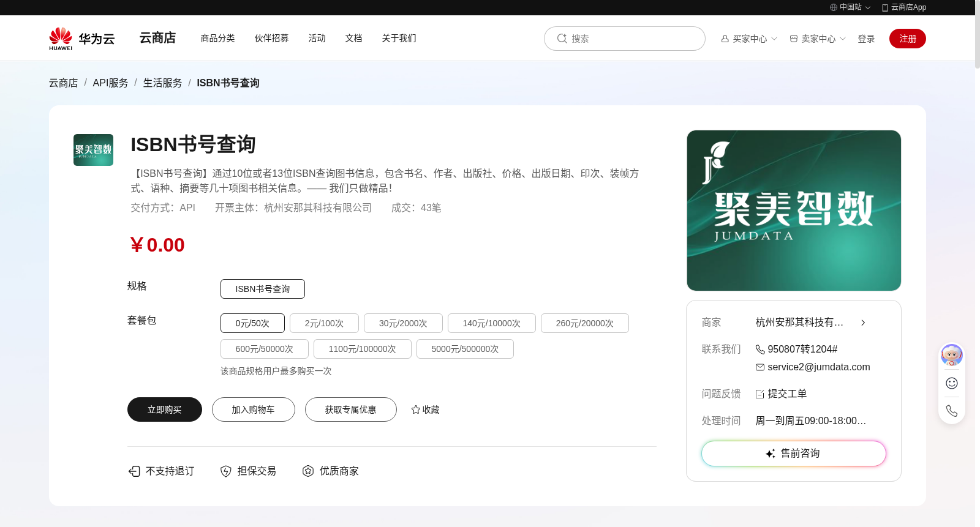Open the floating robot assistant avatar
The image size is (980, 527).
coord(952,355)
